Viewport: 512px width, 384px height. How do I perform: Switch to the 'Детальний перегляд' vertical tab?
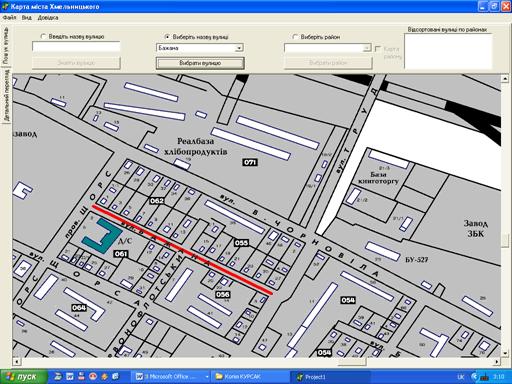click(x=6, y=95)
